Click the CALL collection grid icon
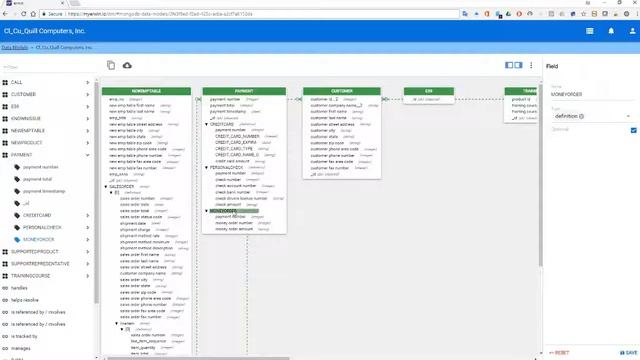Image resolution: width=640 pixels, height=360 pixels. click(5, 82)
